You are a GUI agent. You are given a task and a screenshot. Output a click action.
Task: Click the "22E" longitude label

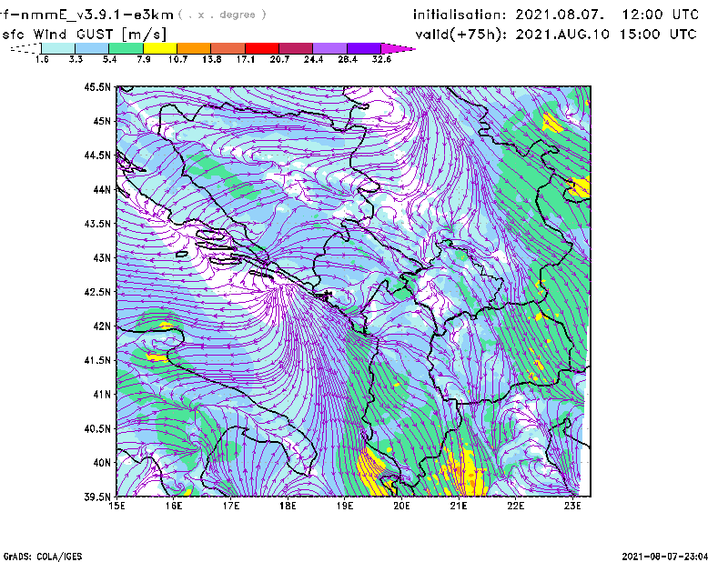(x=515, y=506)
